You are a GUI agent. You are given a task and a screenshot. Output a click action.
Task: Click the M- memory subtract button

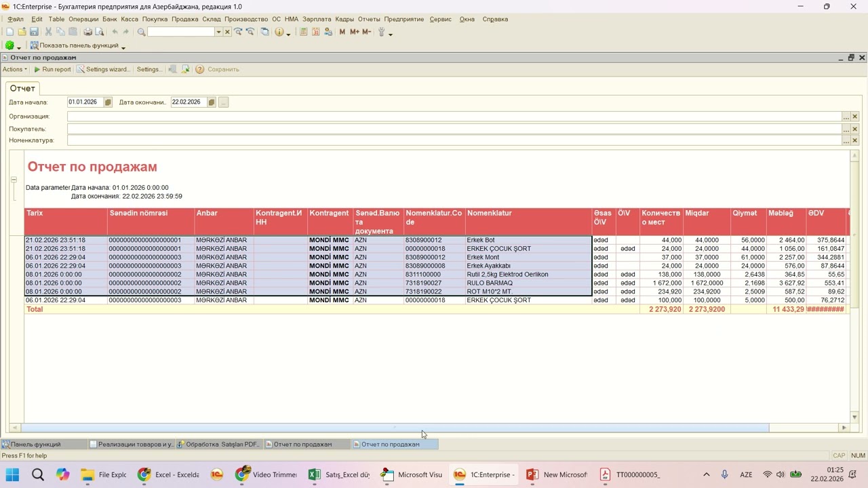(x=366, y=32)
